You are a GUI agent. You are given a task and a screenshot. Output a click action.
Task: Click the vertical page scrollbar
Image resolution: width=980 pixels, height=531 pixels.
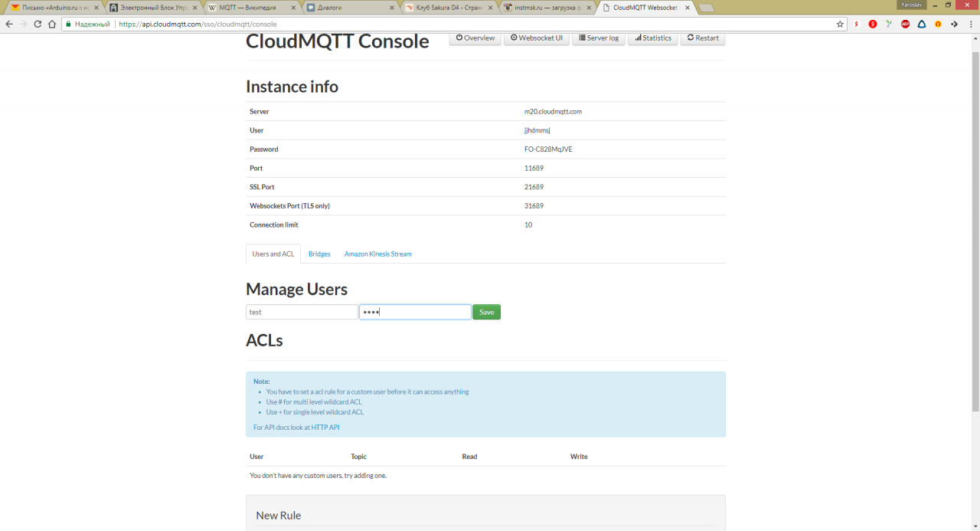pos(975,231)
